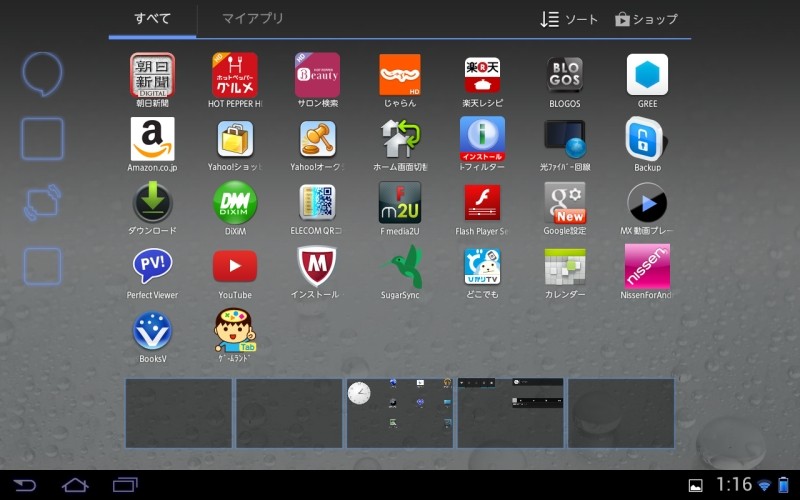
Task: Open the i-フィルター install app
Action: [x=482, y=139]
